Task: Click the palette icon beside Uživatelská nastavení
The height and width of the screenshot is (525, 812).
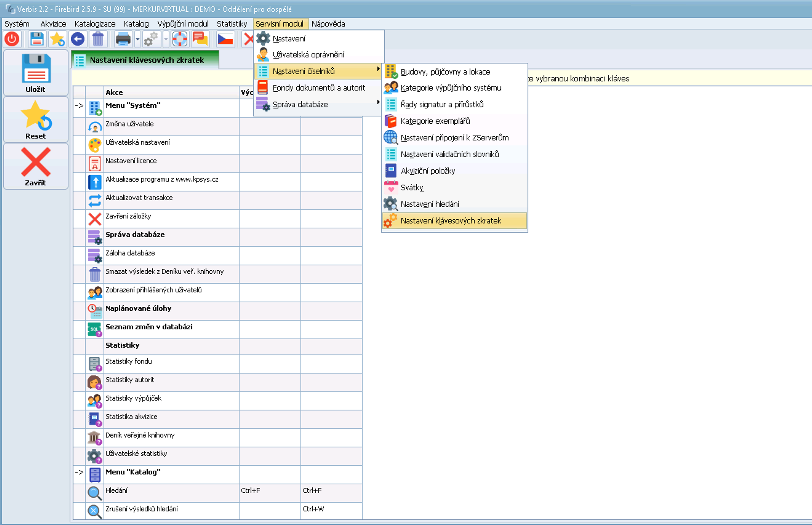Action: (95, 146)
